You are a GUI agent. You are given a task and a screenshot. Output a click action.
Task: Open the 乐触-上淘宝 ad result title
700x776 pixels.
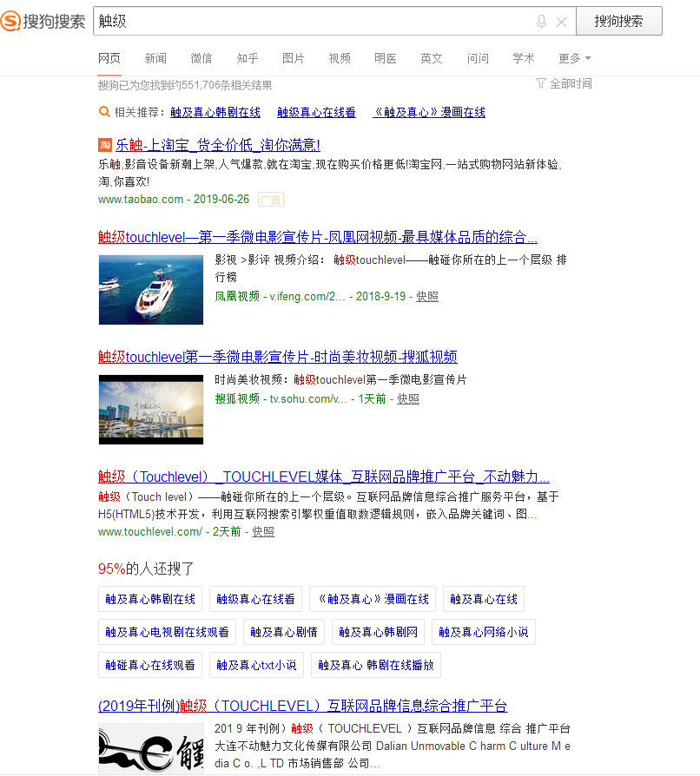click(x=218, y=145)
